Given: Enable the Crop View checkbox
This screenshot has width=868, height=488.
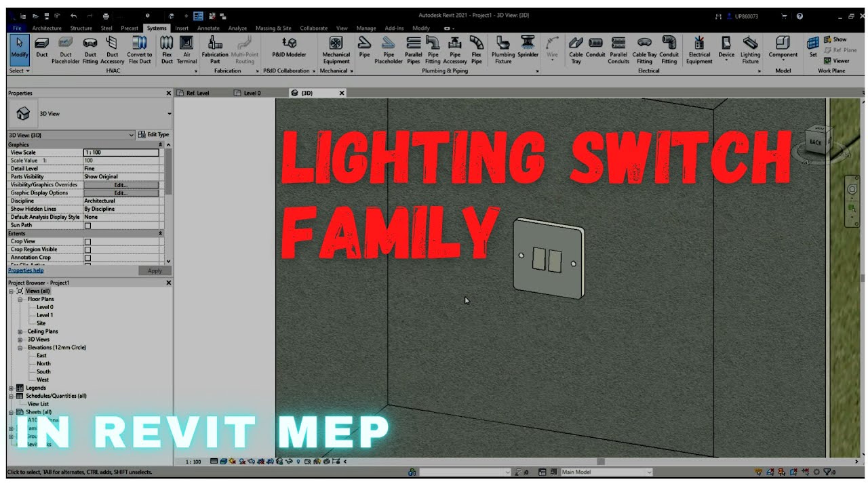Looking at the screenshot, I should point(87,241).
